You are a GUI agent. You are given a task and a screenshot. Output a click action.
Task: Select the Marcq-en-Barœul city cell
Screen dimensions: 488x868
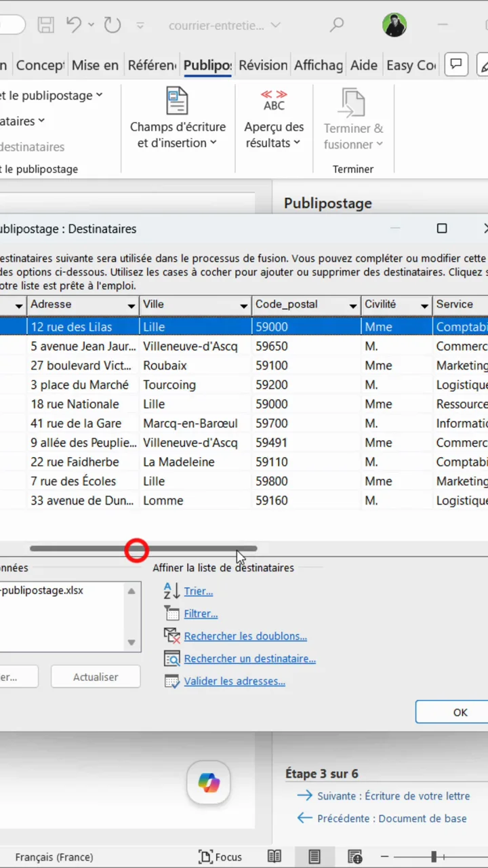click(x=190, y=423)
